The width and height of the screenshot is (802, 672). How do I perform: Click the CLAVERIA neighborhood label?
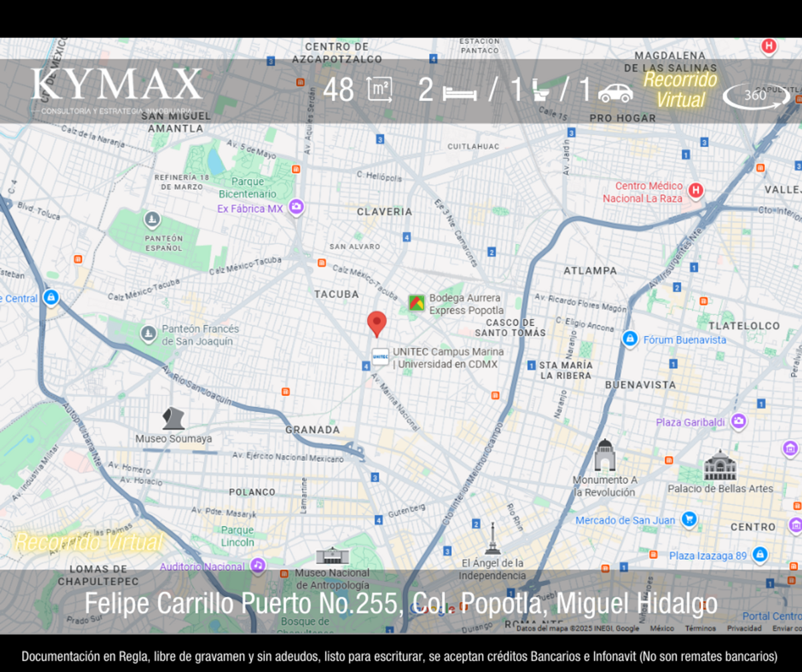click(x=384, y=212)
